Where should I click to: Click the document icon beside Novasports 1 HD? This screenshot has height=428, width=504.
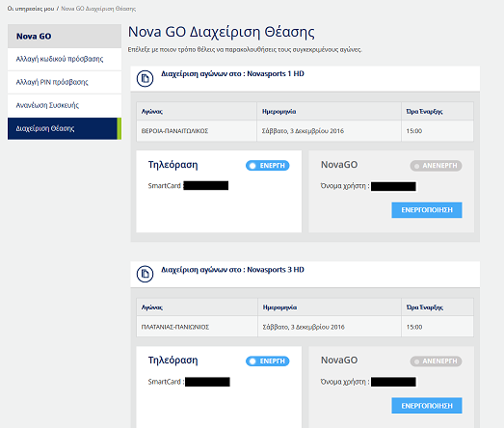click(145, 78)
